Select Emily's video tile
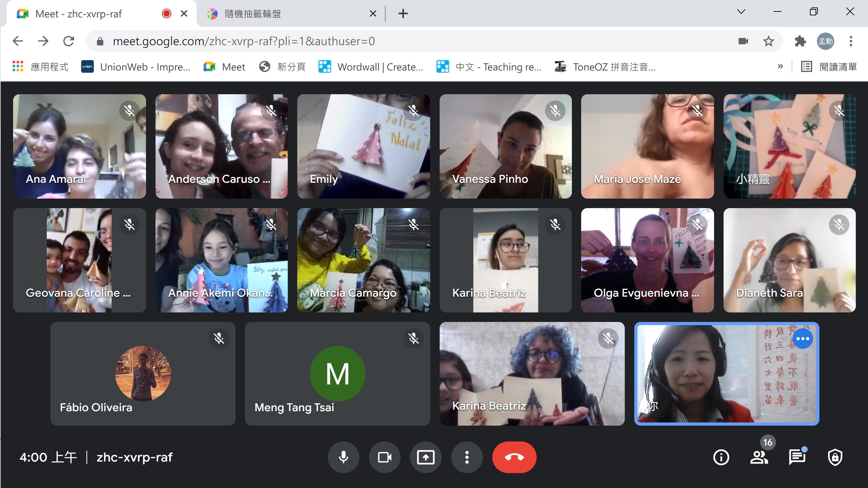Image resolution: width=868 pixels, height=488 pixels. 363,146
